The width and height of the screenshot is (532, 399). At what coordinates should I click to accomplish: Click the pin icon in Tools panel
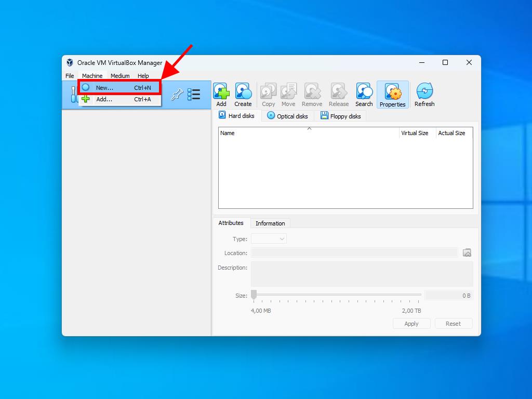click(177, 95)
